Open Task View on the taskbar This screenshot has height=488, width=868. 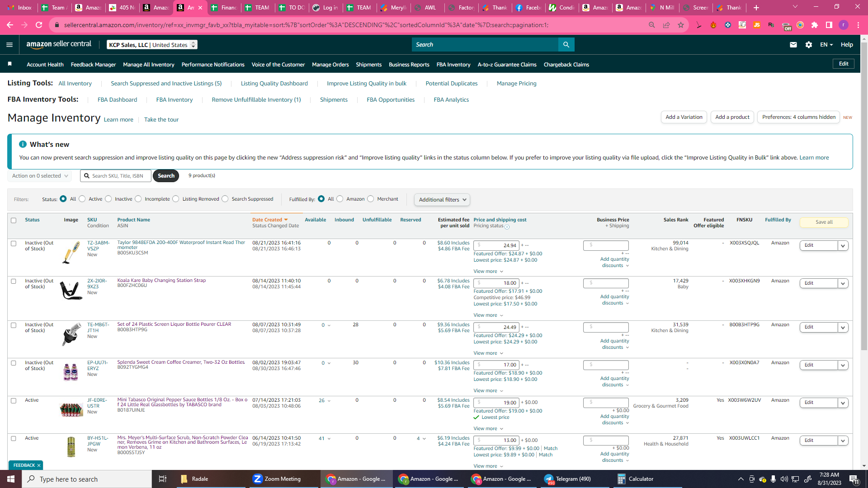(x=163, y=479)
